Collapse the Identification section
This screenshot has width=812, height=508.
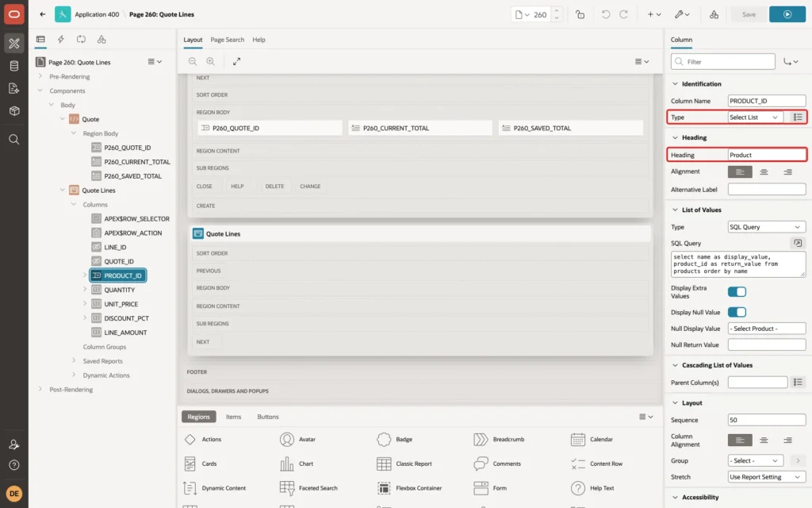(675, 84)
